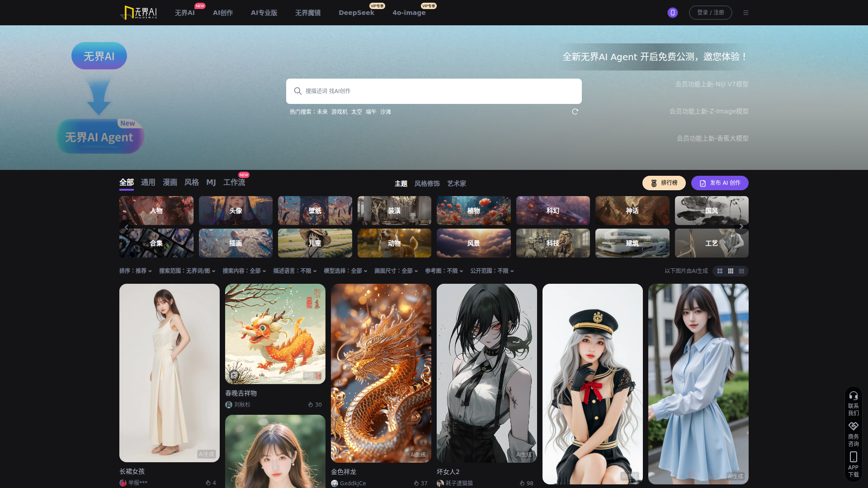Screen dimensions: 868x488
Task: Expand the 排序：推荐 sort dropdown
Action: (135, 271)
